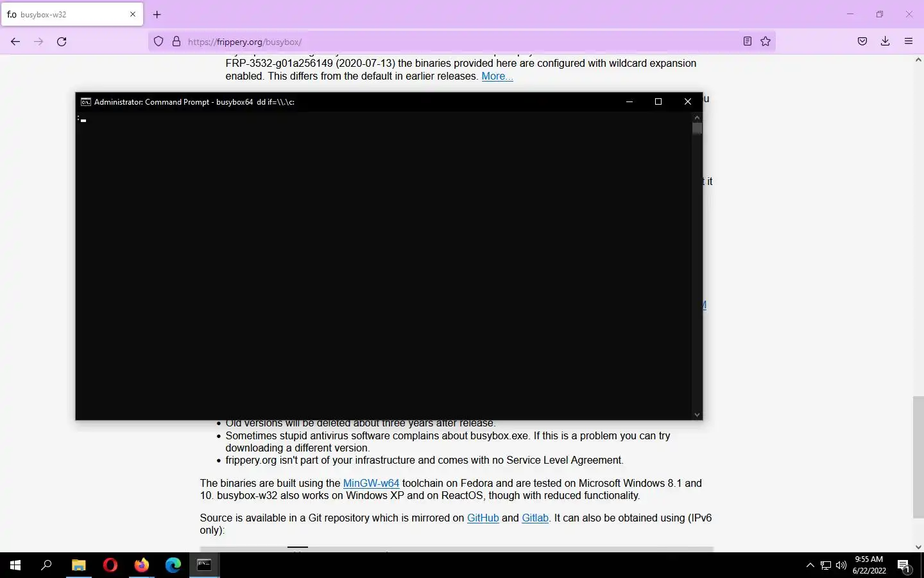Open tracking protection shield icon
924x578 pixels.
[x=158, y=42]
